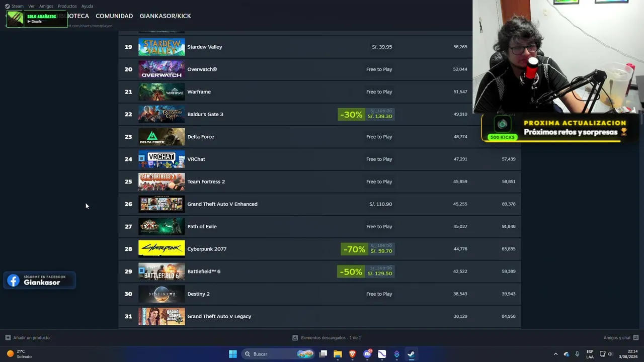The width and height of the screenshot is (644, 362).
Task: Select the Destiny 2 title text
Action: tap(198, 294)
